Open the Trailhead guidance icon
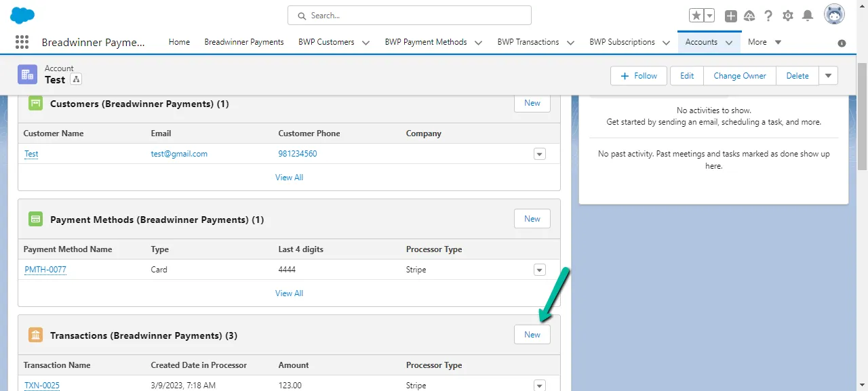Image resolution: width=868 pixels, height=391 pixels. click(749, 16)
